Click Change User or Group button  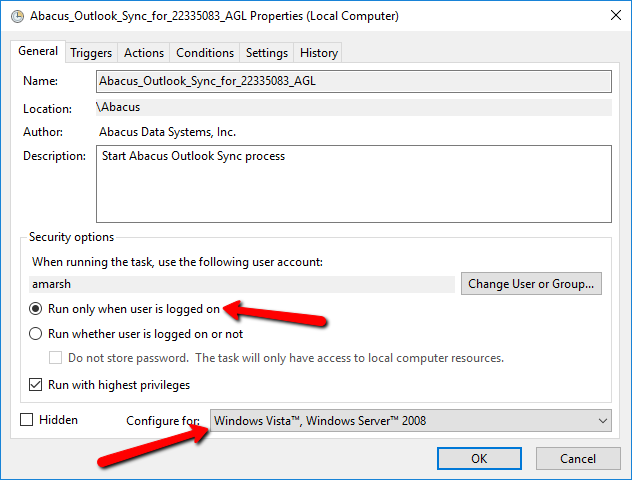coord(531,284)
